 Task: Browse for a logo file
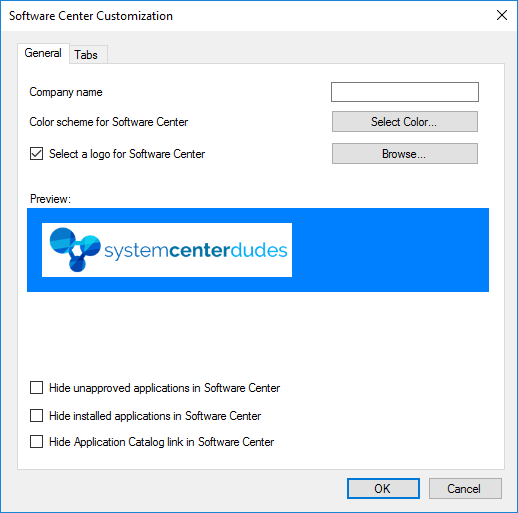pos(405,154)
